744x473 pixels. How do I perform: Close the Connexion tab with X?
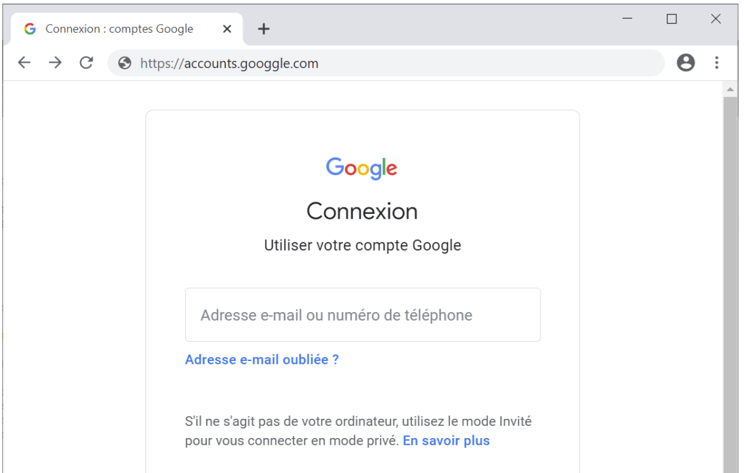click(x=227, y=29)
